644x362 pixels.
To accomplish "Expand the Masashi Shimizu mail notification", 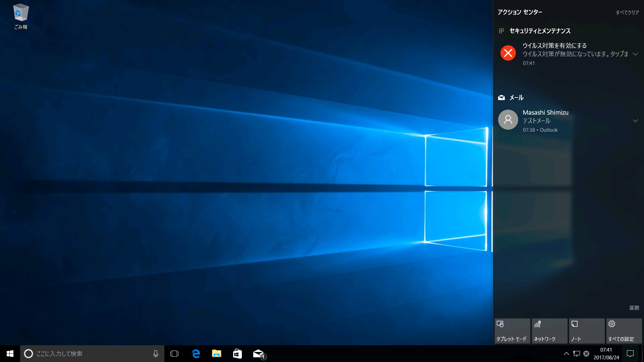I will 635,121.
